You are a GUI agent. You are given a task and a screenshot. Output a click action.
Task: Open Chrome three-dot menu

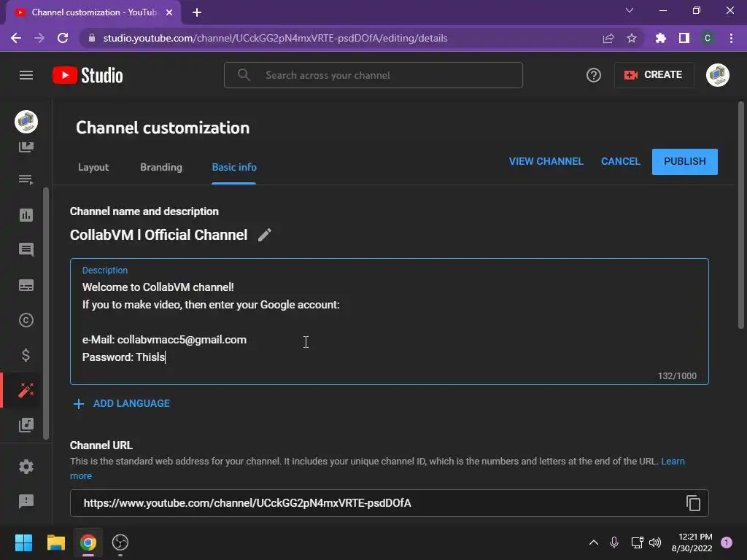coord(731,38)
